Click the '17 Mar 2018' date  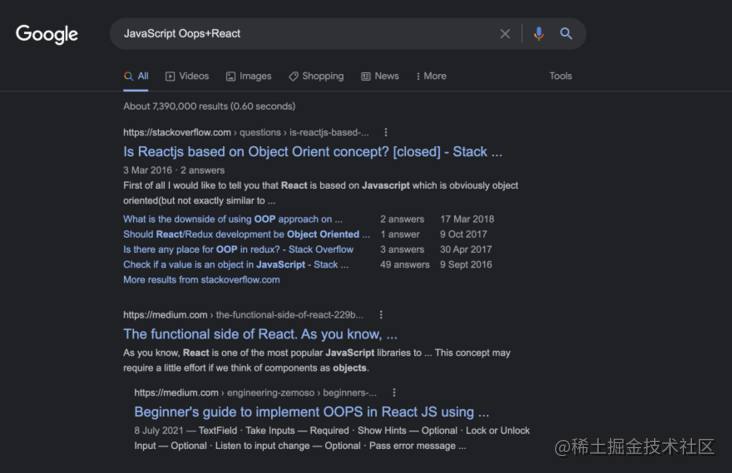[467, 219]
